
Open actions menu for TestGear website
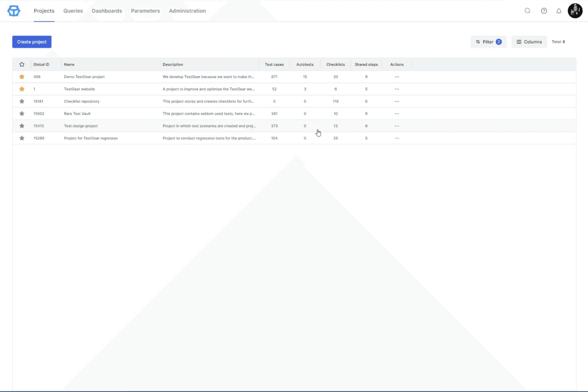coord(397,89)
